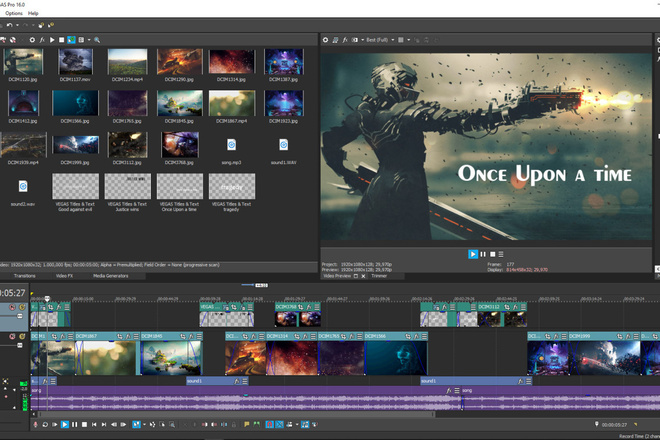Mute the top video track
The height and width of the screenshot is (440, 660).
pyautogui.click(x=12, y=308)
